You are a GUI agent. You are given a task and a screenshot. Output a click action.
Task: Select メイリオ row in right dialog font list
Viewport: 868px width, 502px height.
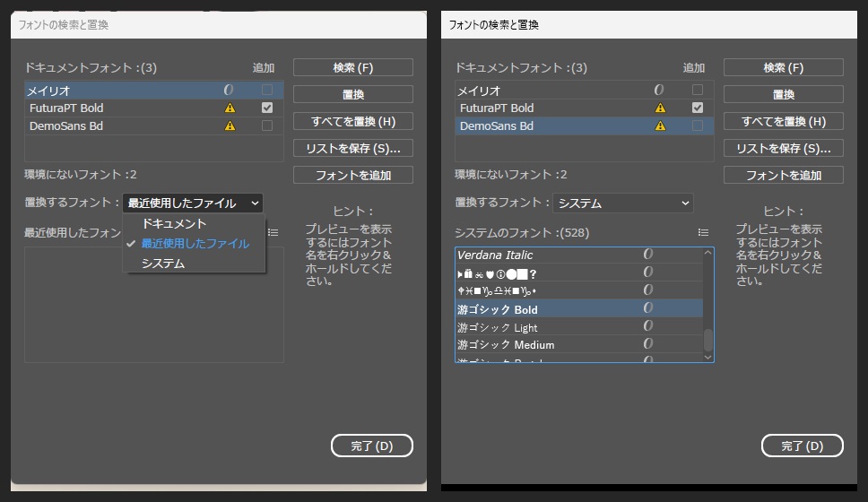(x=584, y=91)
